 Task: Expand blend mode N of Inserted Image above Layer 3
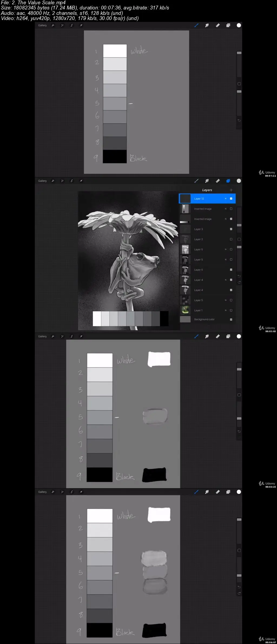pos(226,219)
